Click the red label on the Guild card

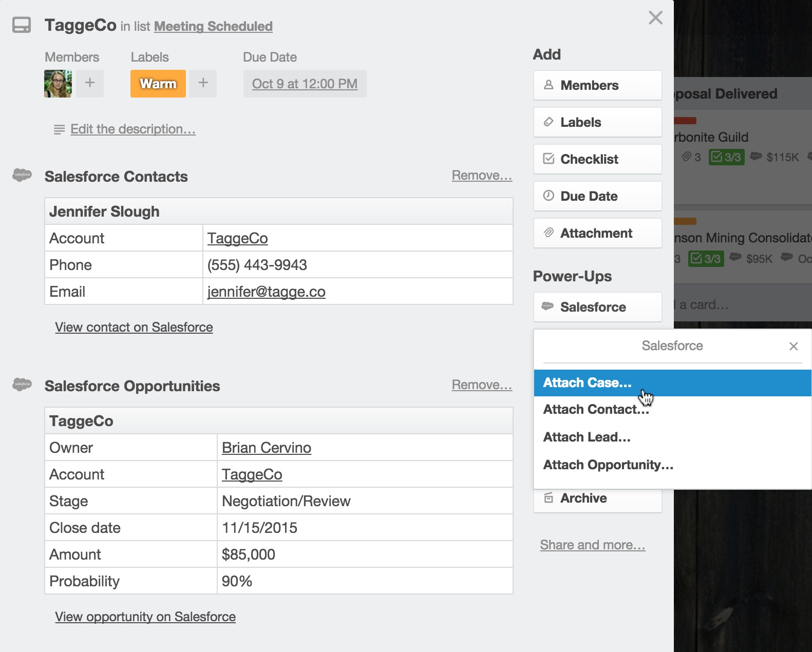(685, 121)
